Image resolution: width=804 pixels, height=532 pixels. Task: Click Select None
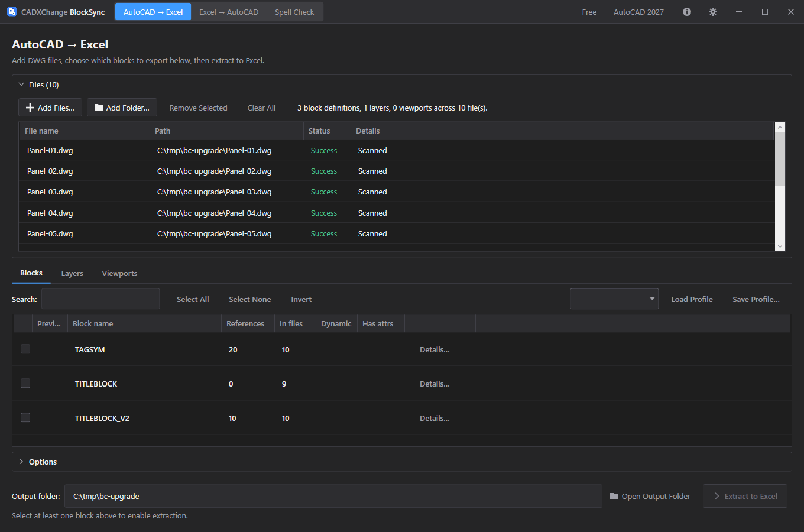click(x=250, y=300)
